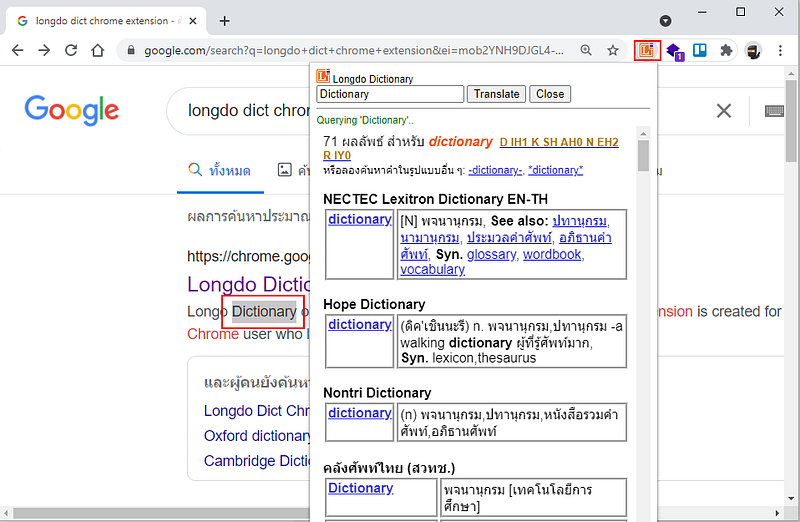Open the นามานุกรม link

pos(430,238)
